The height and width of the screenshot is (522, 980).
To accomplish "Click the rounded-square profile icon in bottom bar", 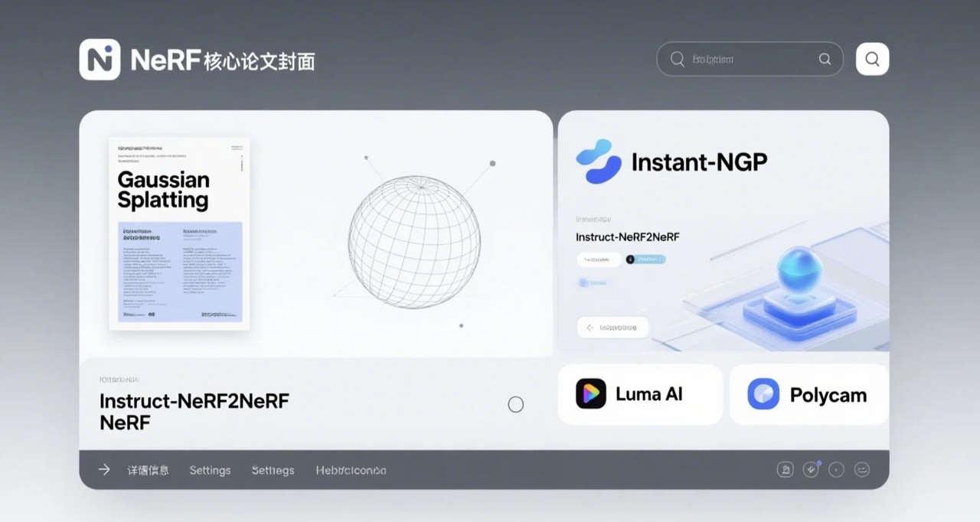I will click(785, 470).
